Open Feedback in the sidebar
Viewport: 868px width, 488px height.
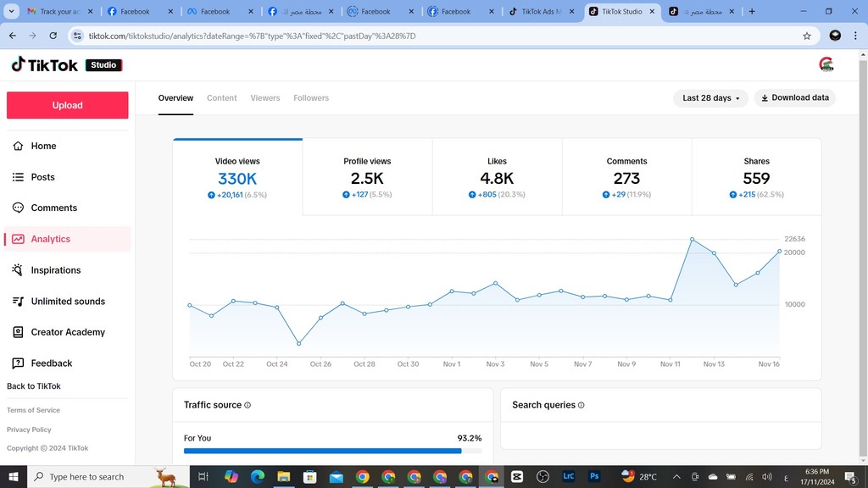pyautogui.click(x=68, y=363)
